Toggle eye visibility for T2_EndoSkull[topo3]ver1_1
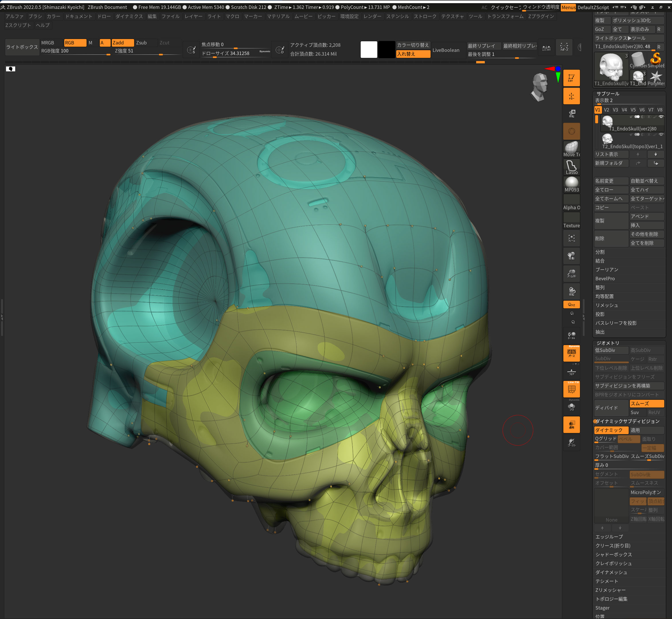 (x=661, y=135)
